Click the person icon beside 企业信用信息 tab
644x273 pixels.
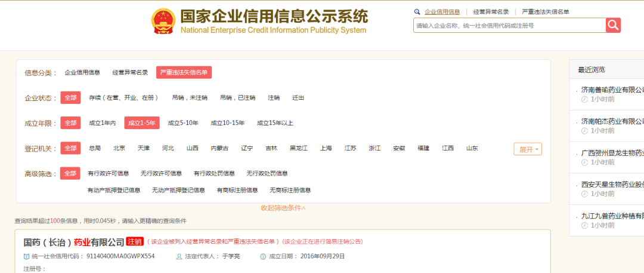(418, 12)
